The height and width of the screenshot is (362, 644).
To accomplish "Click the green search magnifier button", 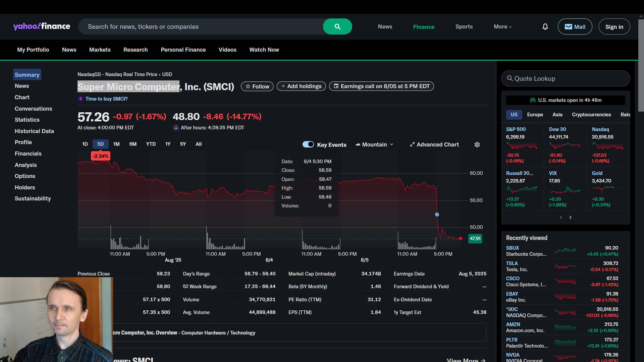I will click(337, 26).
